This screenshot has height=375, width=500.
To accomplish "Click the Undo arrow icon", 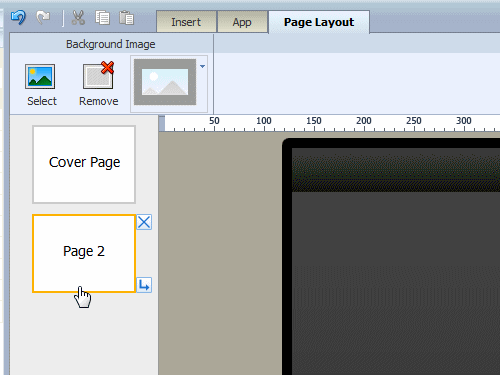I will (18, 18).
